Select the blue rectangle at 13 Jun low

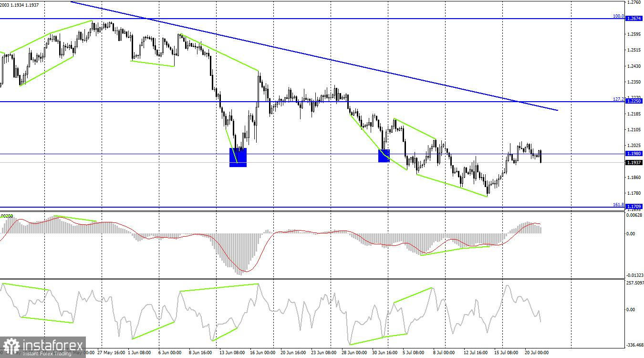click(x=238, y=157)
